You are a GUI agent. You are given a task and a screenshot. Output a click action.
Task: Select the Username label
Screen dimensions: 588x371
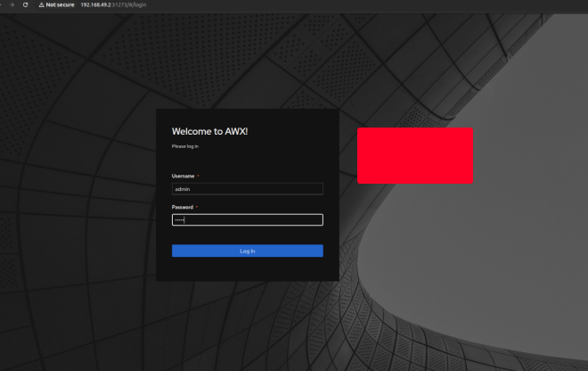coord(183,176)
